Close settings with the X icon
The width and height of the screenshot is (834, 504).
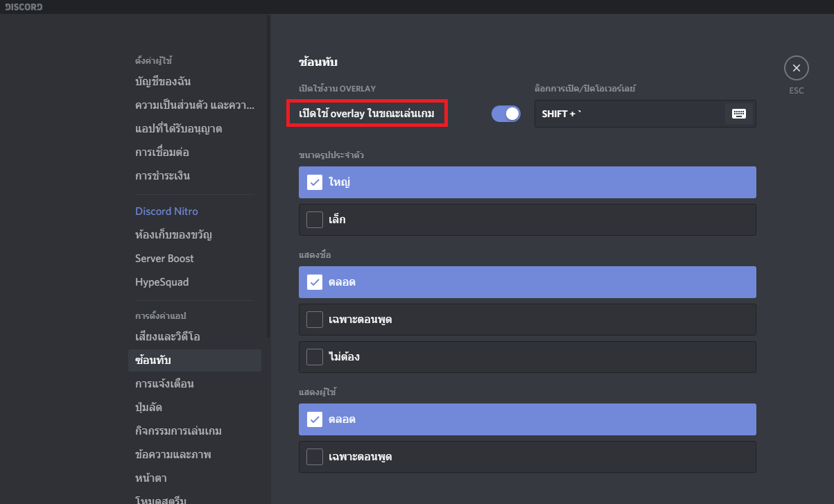[x=796, y=68]
